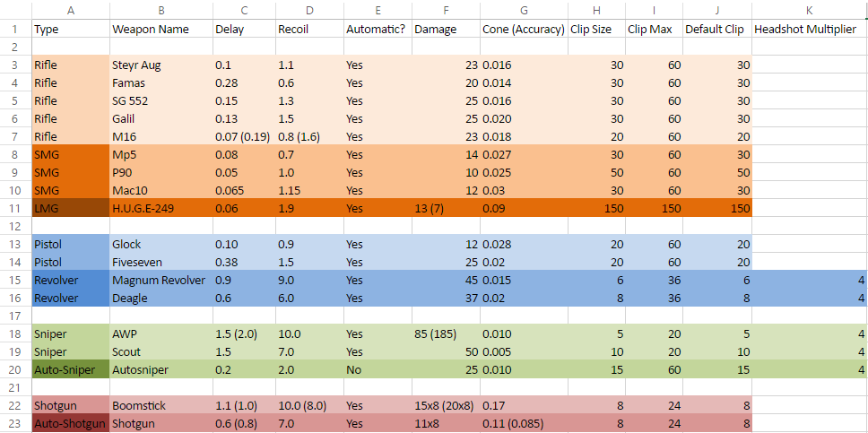Select the 'Glock' cell
868x433 pixels.
161,245
